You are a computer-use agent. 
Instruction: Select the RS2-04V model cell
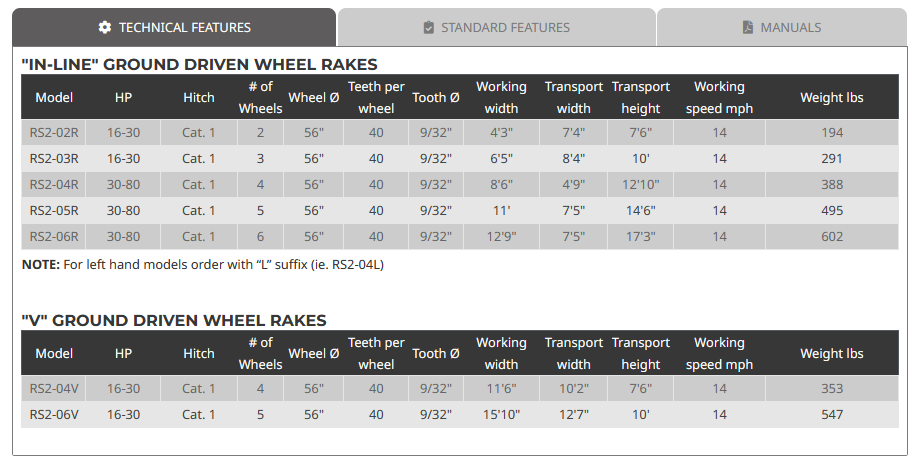coord(54,388)
